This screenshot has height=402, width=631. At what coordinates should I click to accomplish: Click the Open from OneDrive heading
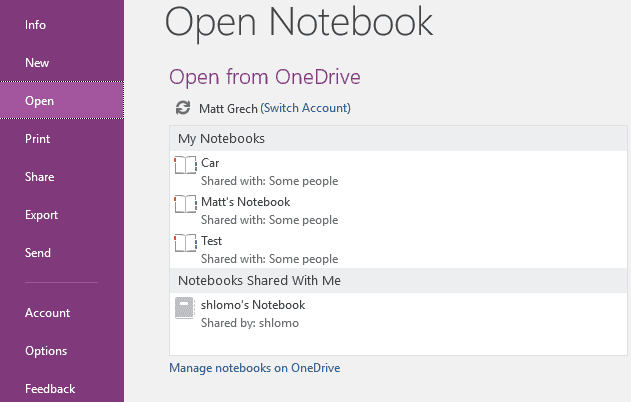tap(265, 77)
